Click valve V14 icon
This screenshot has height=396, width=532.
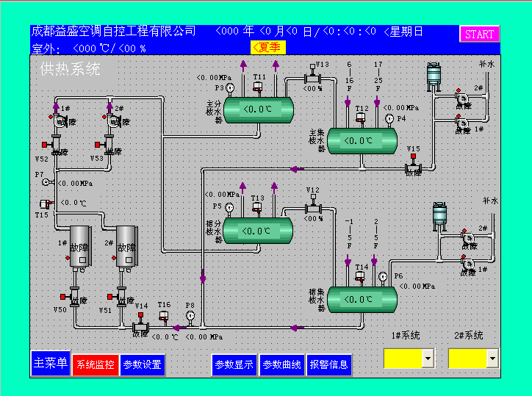click(140, 323)
